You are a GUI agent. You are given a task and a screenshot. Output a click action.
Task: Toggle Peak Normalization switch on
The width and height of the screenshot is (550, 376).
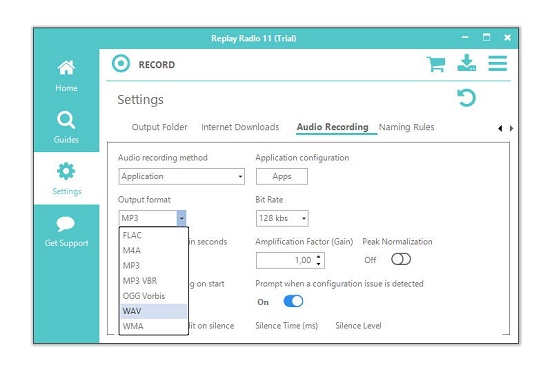pyautogui.click(x=401, y=260)
